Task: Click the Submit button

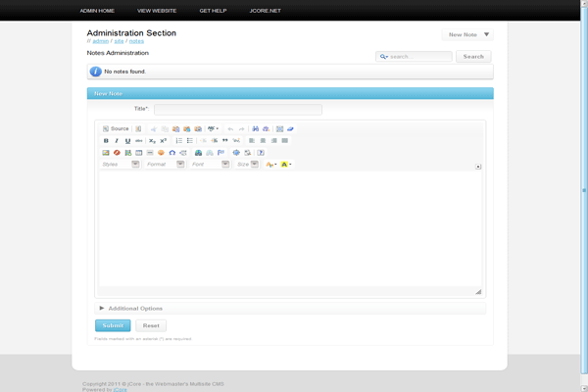Action: coord(112,325)
